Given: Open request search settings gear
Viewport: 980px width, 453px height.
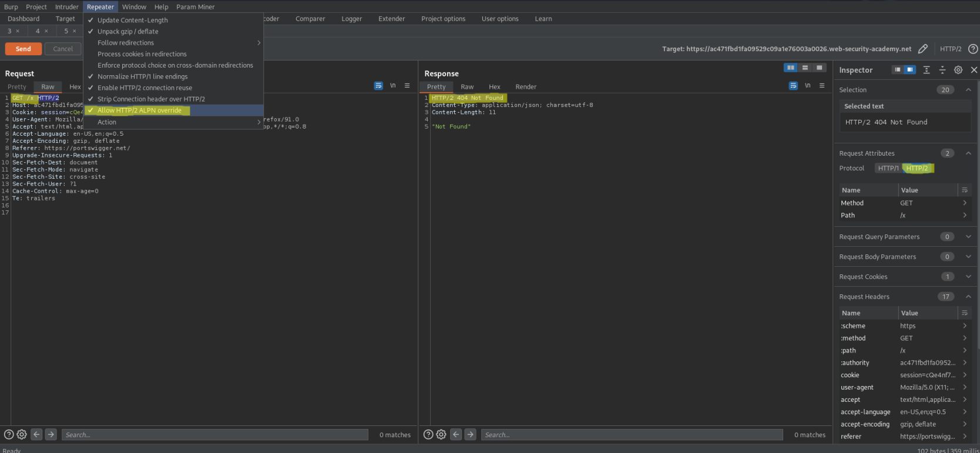Looking at the screenshot, I should pyautogui.click(x=22, y=435).
